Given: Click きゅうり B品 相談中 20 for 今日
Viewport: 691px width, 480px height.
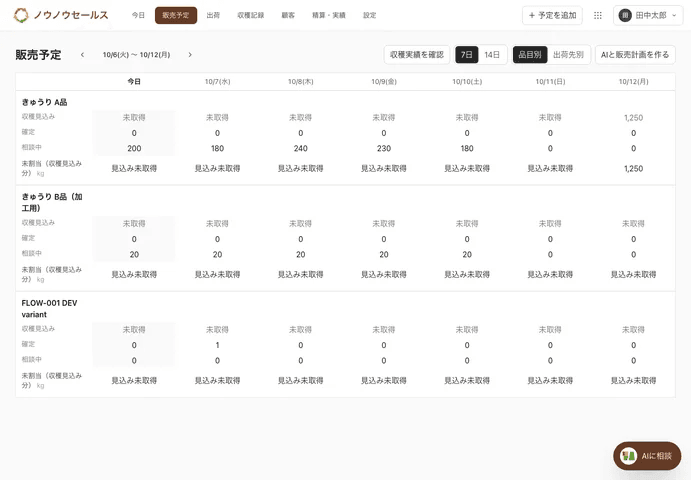Looking at the screenshot, I should pyautogui.click(x=134, y=254).
